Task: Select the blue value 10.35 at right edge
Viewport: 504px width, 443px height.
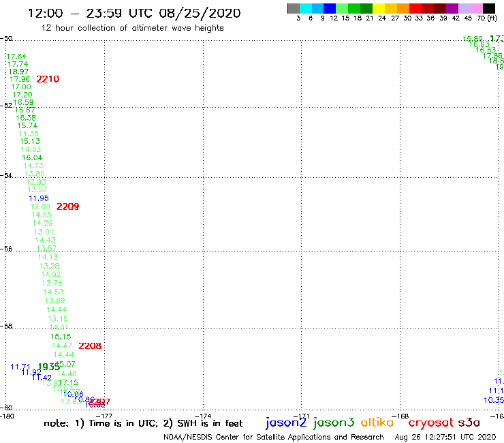Action: tap(494, 400)
